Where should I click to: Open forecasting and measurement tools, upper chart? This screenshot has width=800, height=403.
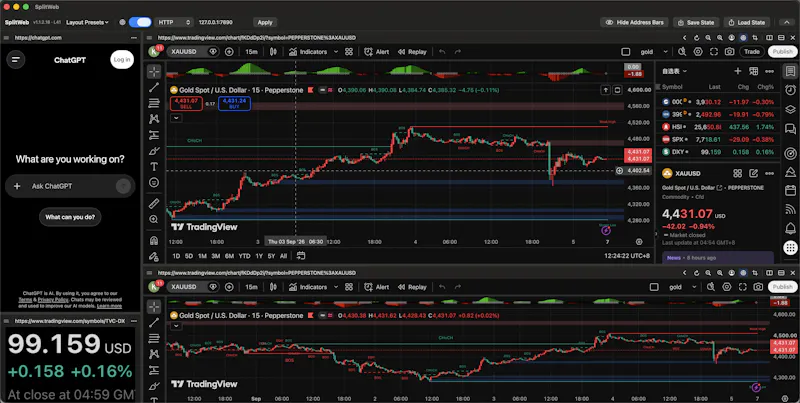tap(154, 135)
